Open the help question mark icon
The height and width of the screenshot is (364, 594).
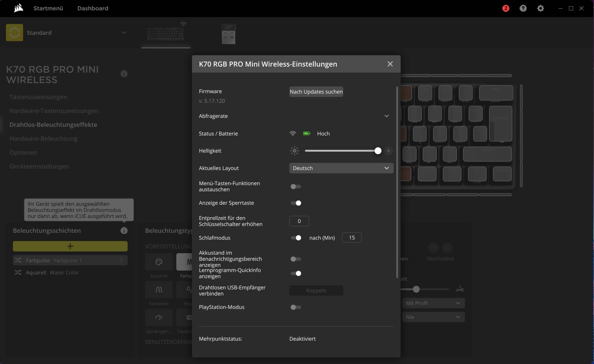tap(523, 8)
